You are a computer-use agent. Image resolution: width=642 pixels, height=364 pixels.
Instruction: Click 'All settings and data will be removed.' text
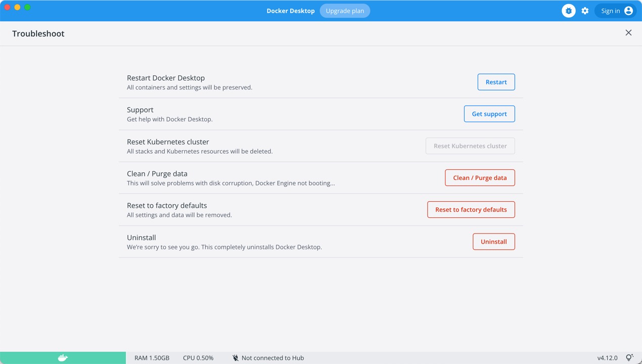[x=179, y=215]
